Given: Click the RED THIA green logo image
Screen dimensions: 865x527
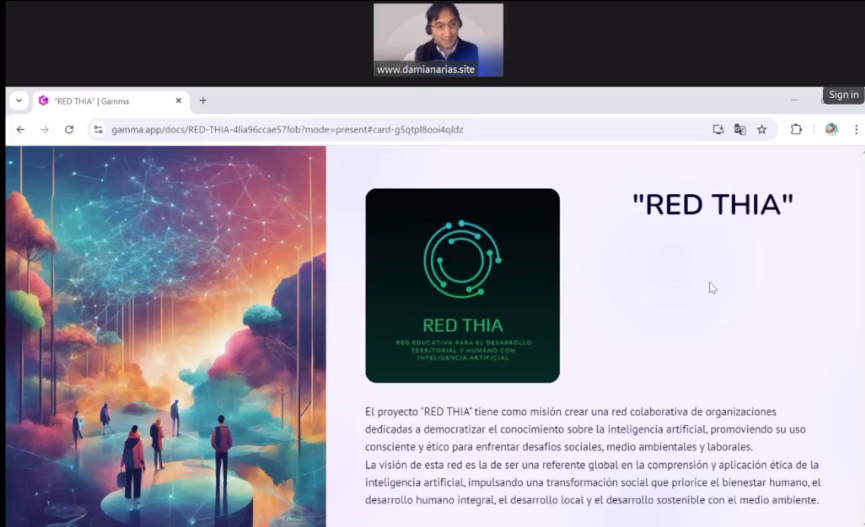Looking at the screenshot, I should click(x=462, y=285).
